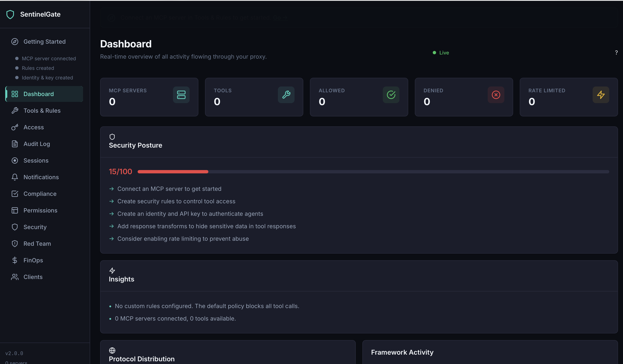Click the Access key icon in sidebar
Screen dimensions: 623x364
tap(15, 127)
